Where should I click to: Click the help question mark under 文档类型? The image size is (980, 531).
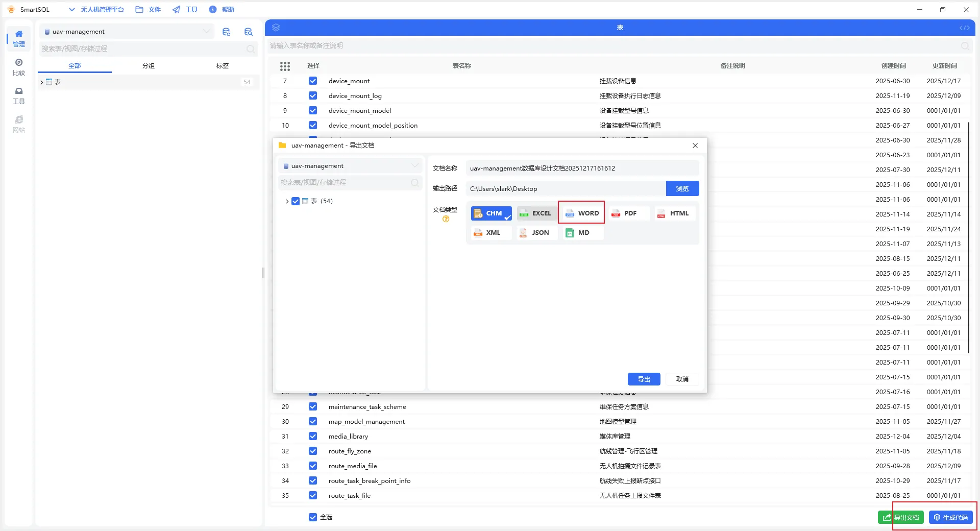[446, 219]
